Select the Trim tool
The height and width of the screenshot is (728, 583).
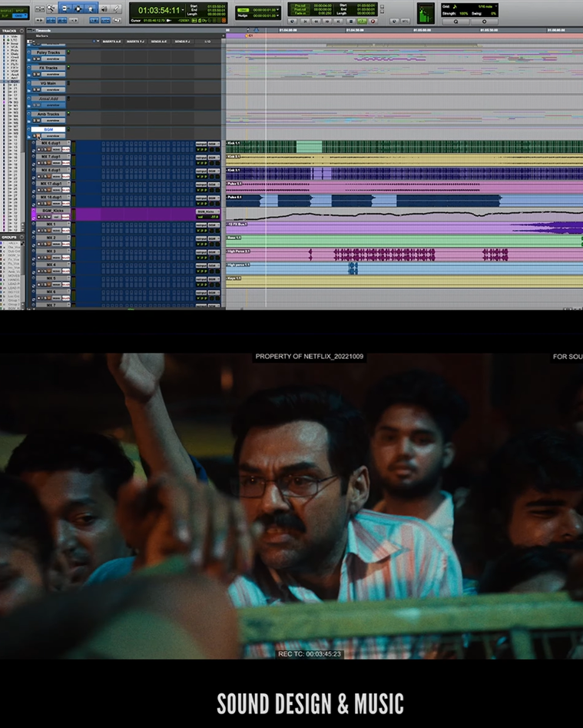coord(65,8)
